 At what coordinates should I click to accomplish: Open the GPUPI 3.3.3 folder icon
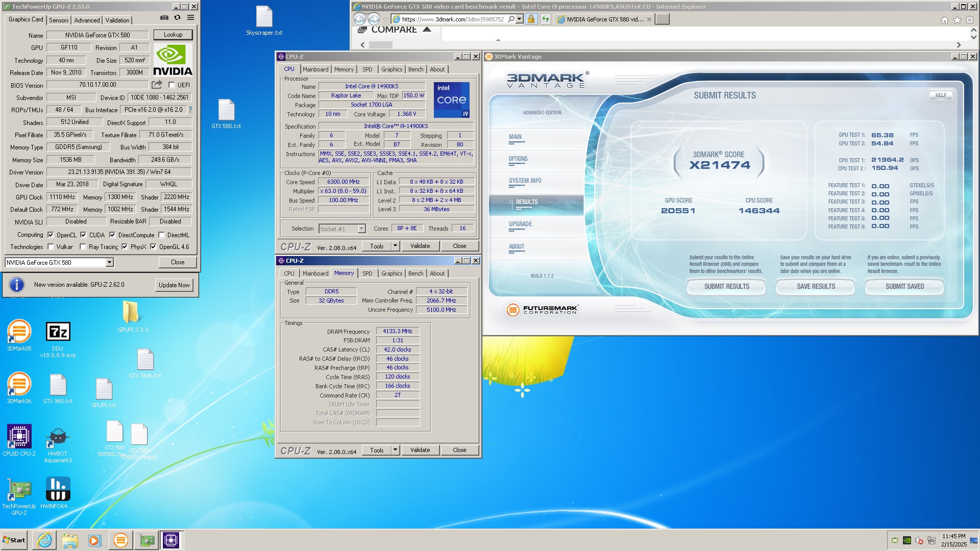[133, 316]
